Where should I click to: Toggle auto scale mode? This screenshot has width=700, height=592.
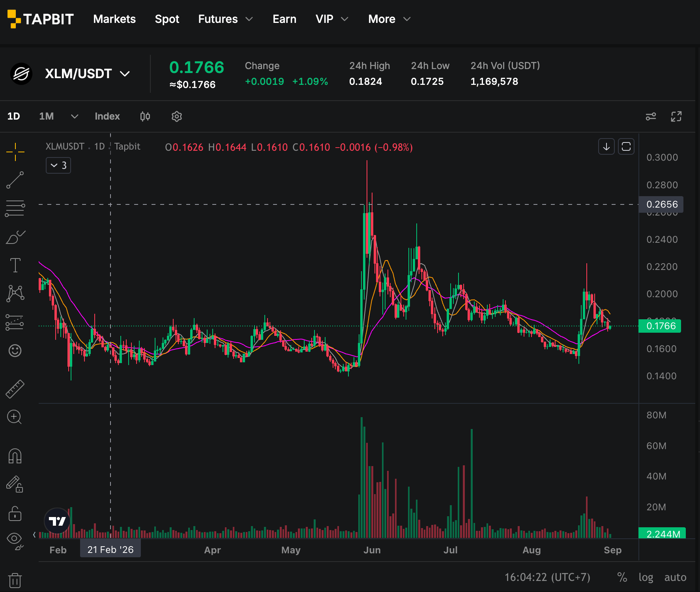pyautogui.click(x=675, y=577)
